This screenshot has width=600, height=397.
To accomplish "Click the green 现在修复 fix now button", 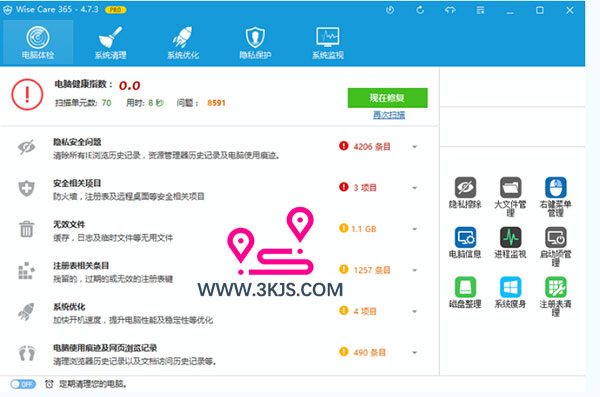I will coord(387,98).
